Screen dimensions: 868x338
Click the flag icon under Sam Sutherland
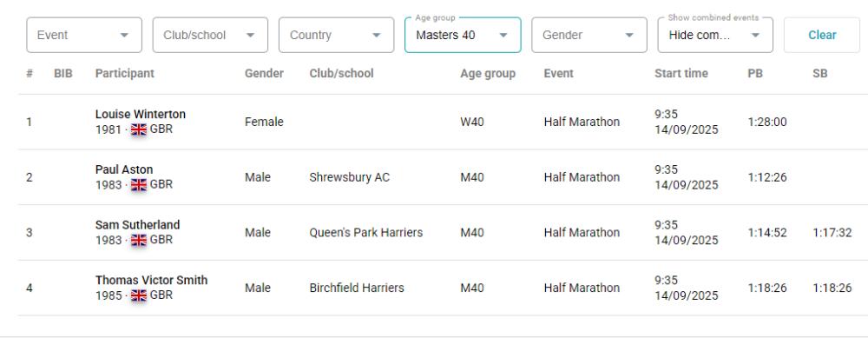138,240
